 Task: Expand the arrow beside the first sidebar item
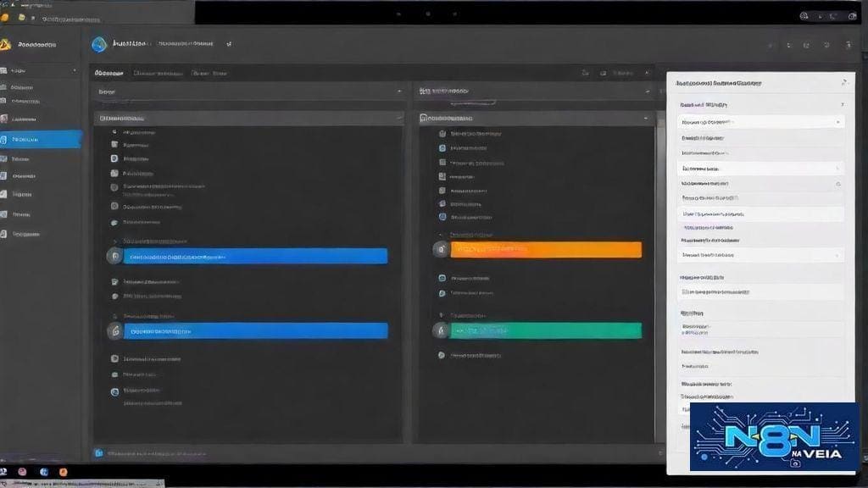(75, 71)
